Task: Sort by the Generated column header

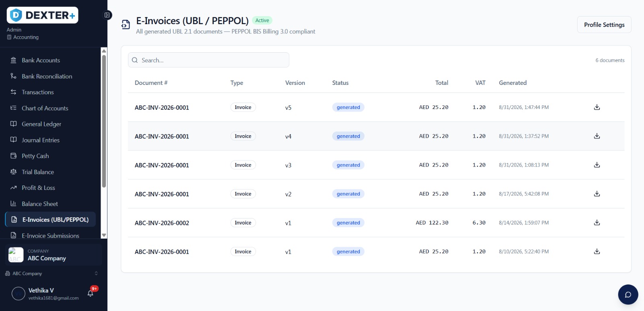Action: pyautogui.click(x=512, y=83)
